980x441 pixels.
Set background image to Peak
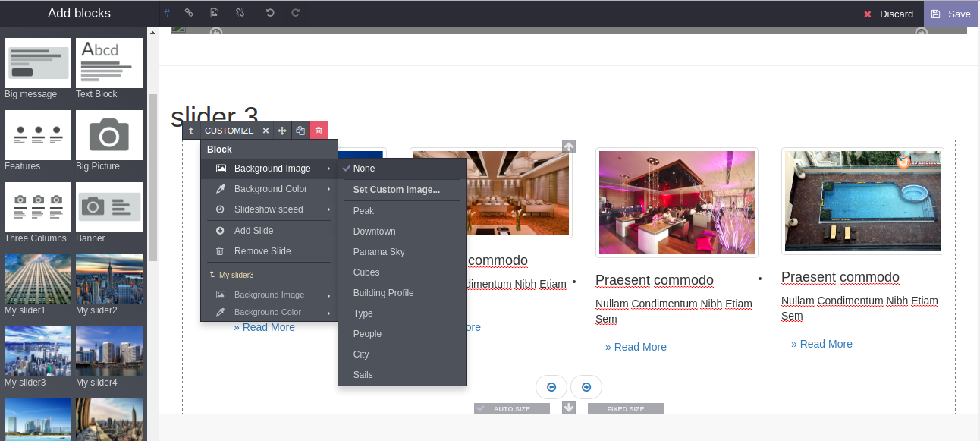(402, 211)
